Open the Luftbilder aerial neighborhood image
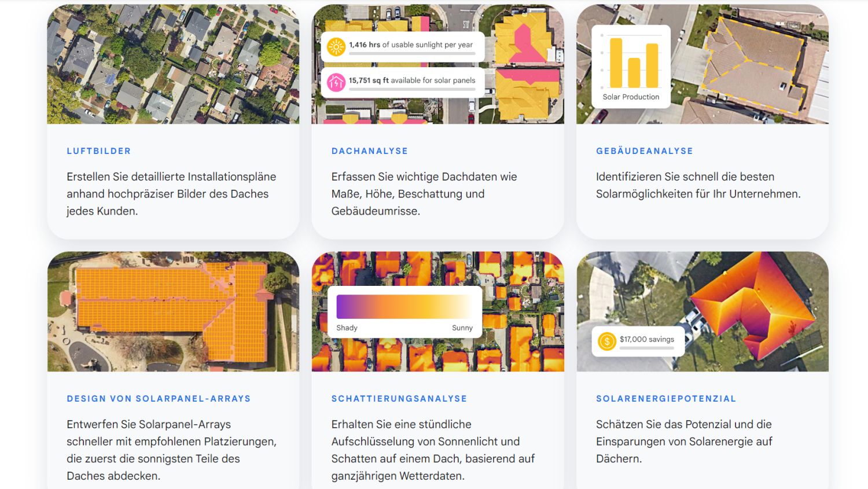Image resolution: width=868 pixels, height=489 pixels. point(173,64)
